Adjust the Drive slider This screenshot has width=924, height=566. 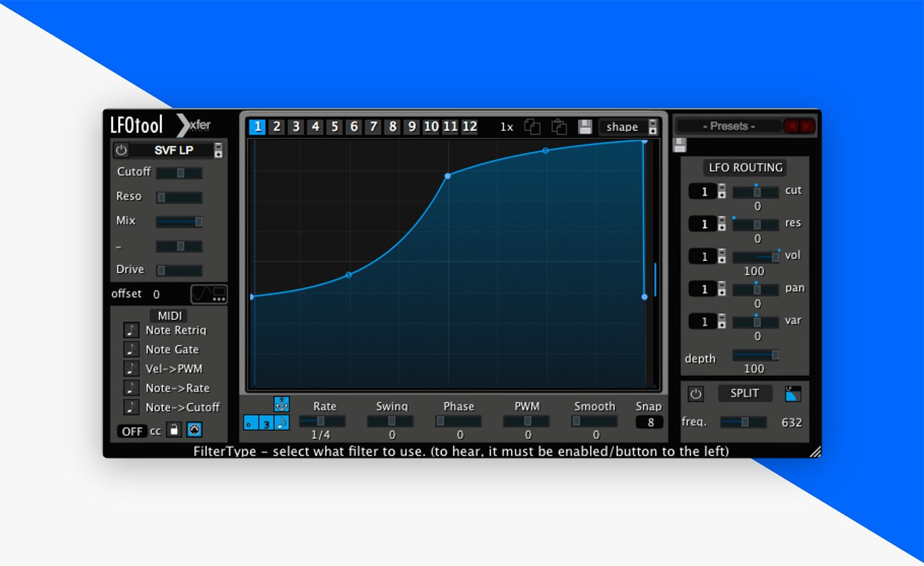179,270
